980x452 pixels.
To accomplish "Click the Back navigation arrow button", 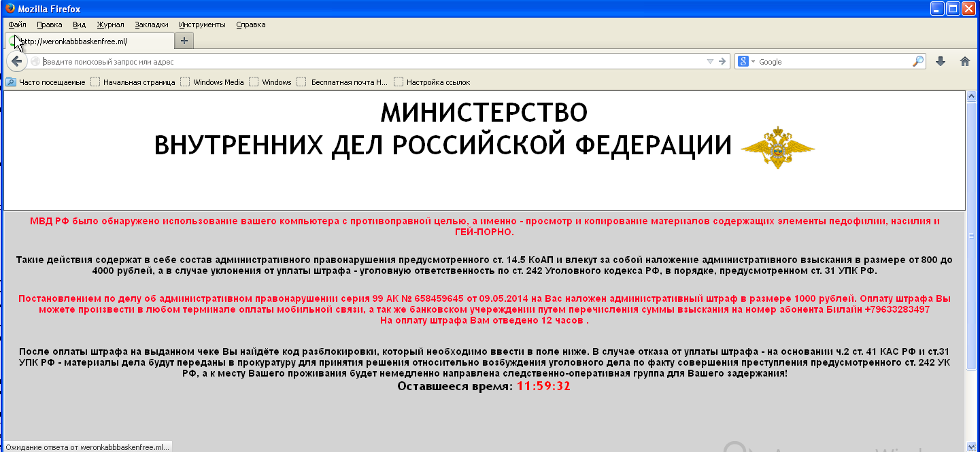I will click(16, 61).
